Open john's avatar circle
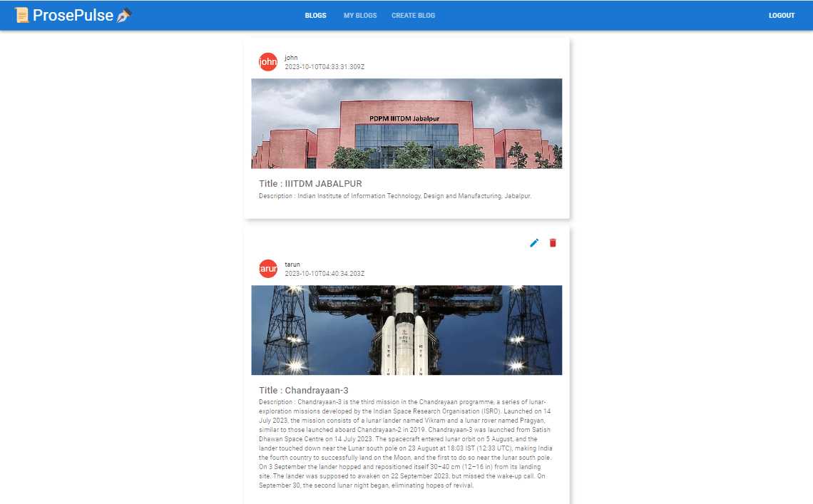Screen dimensions: 813x504 pos(268,62)
